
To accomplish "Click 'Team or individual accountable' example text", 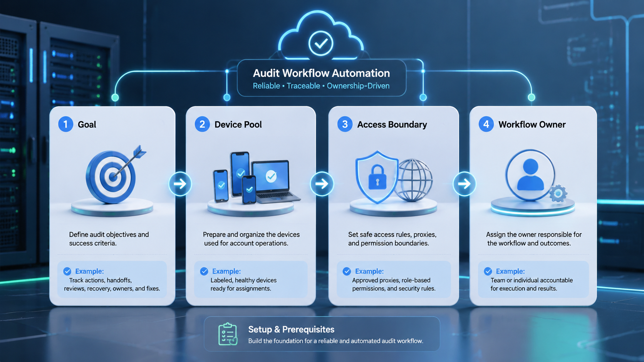I will click(x=532, y=284).
